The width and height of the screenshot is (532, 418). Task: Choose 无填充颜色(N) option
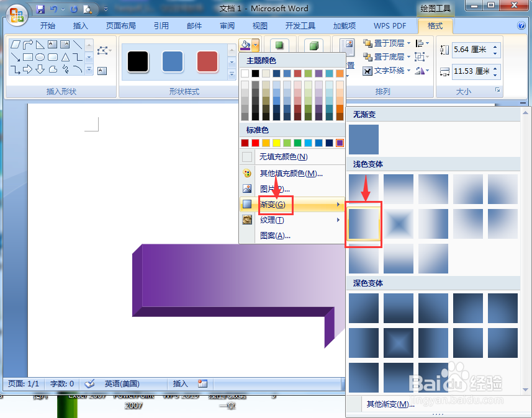[292, 157]
